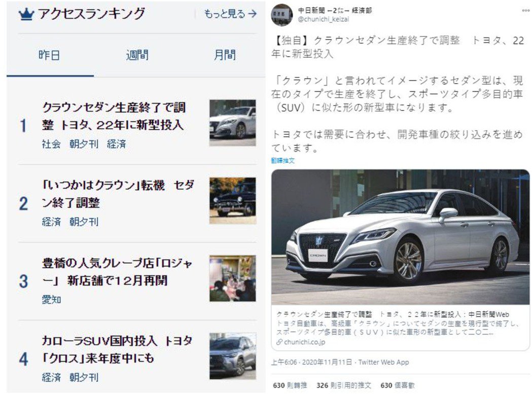Screen dimensions: 532x394
Task: Click the crown ranking icon
Action: [26, 14]
